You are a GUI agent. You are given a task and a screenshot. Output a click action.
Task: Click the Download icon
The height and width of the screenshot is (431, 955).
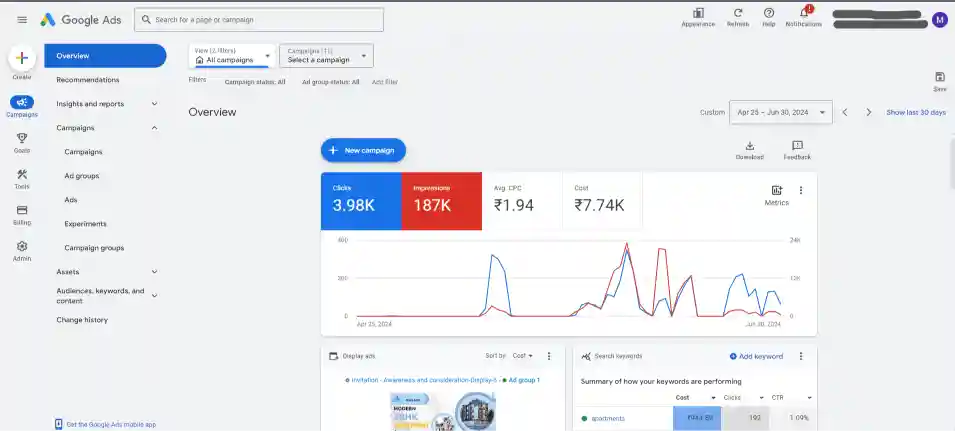(x=749, y=146)
